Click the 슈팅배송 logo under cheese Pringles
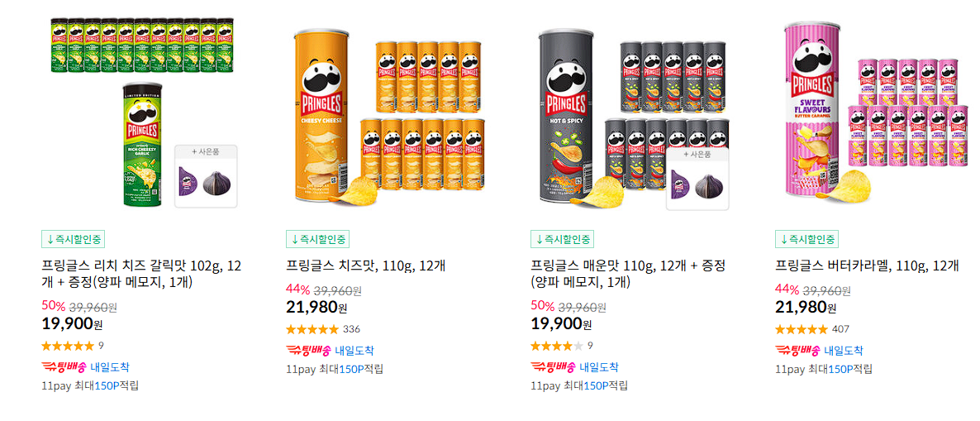This screenshot has height=421, width=980. click(308, 351)
